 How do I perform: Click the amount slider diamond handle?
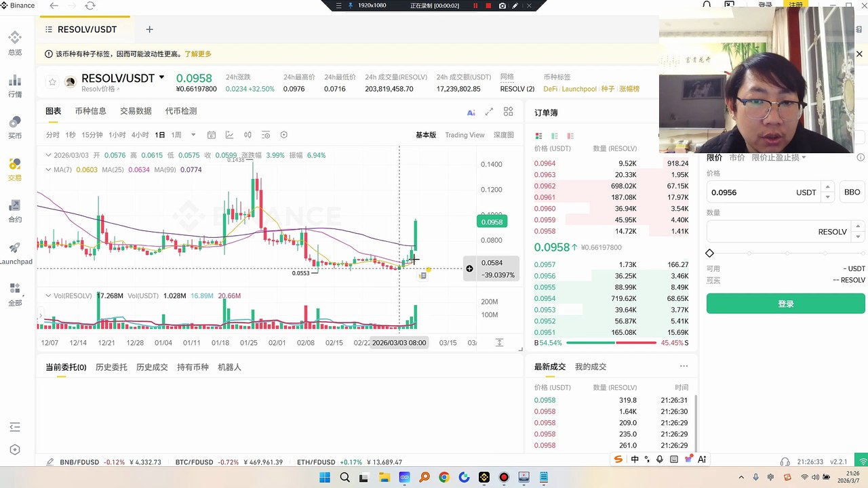[710, 253]
